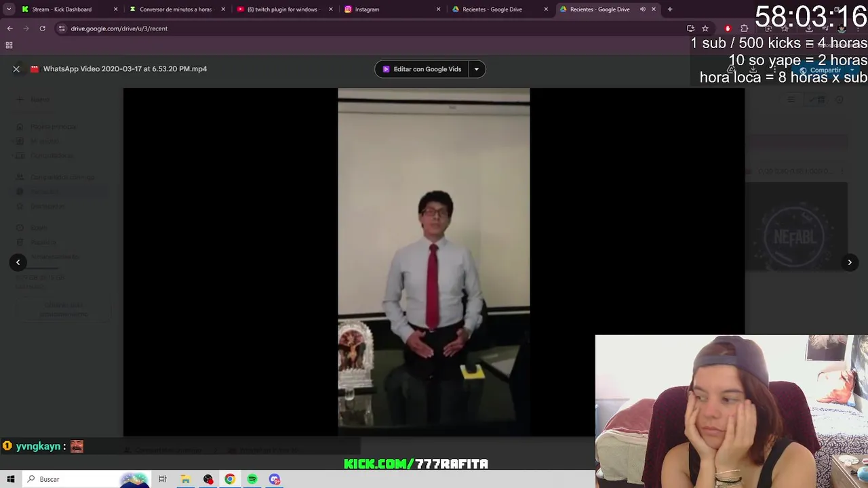Click the site info icon beside the URL
The width and height of the screenshot is (868, 488).
62,28
